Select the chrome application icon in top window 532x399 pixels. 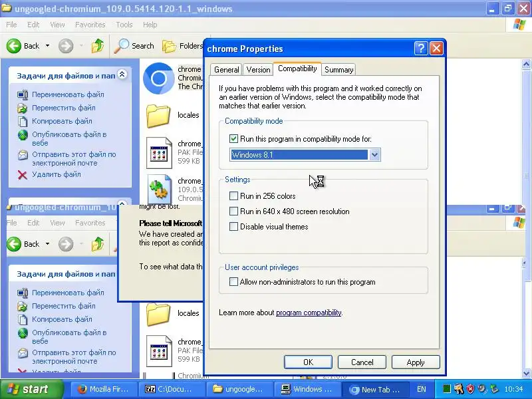click(x=158, y=78)
